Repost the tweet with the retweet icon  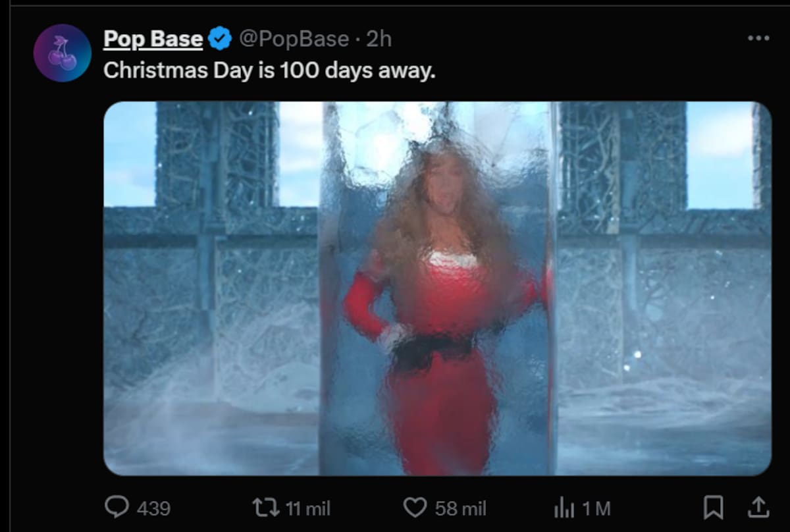tap(267, 507)
